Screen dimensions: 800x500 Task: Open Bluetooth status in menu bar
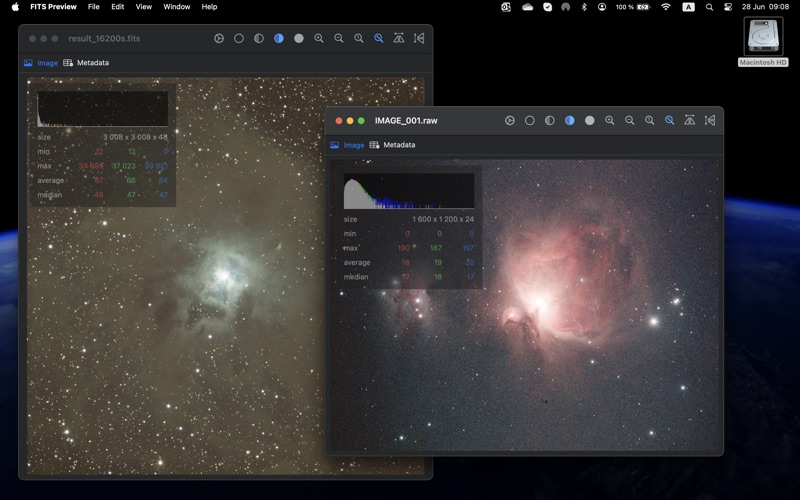(584, 7)
